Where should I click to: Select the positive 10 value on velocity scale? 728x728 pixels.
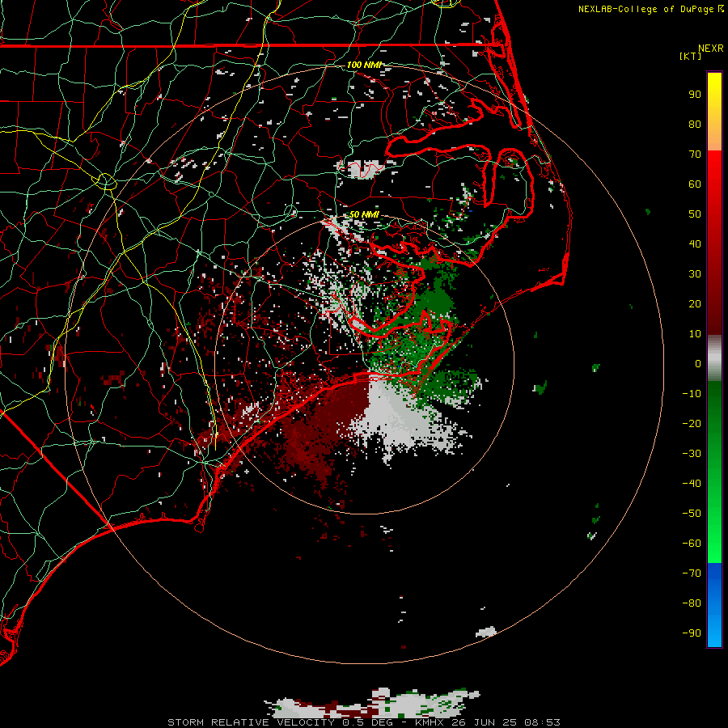click(695, 334)
